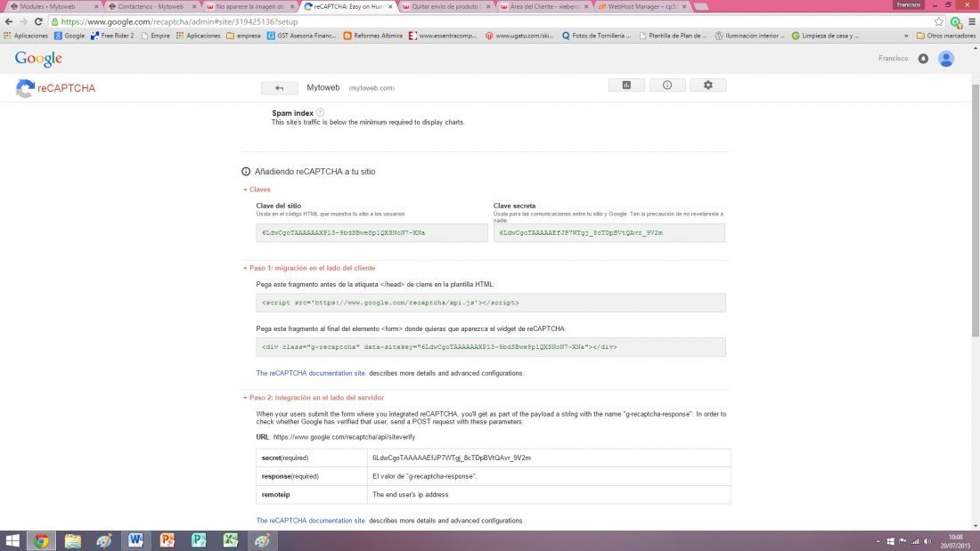Viewport: 980px width, 551px height.
Task: Collapse the Claves section
Action: click(257, 190)
